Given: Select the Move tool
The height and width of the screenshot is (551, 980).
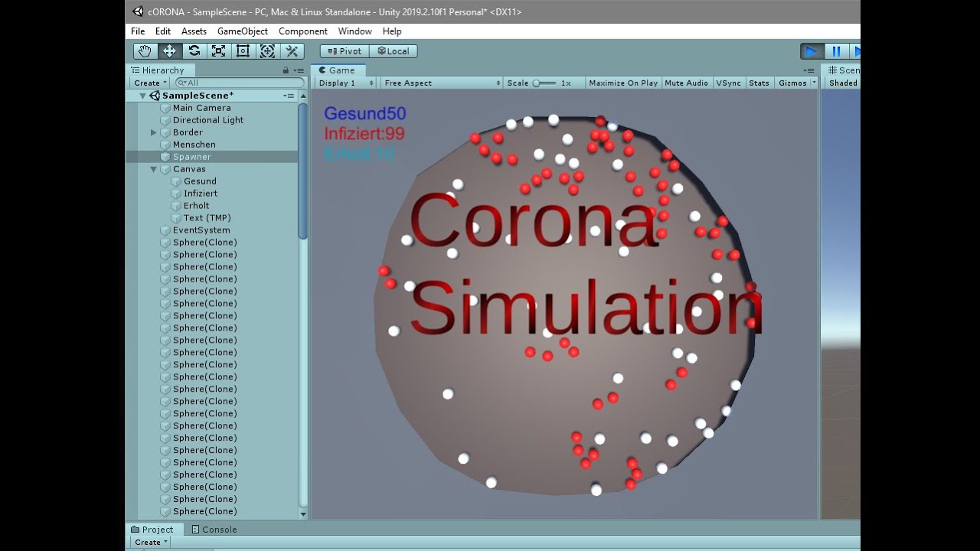Looking at the screenshot, I should pyautogui.click(x=169, y=51).
